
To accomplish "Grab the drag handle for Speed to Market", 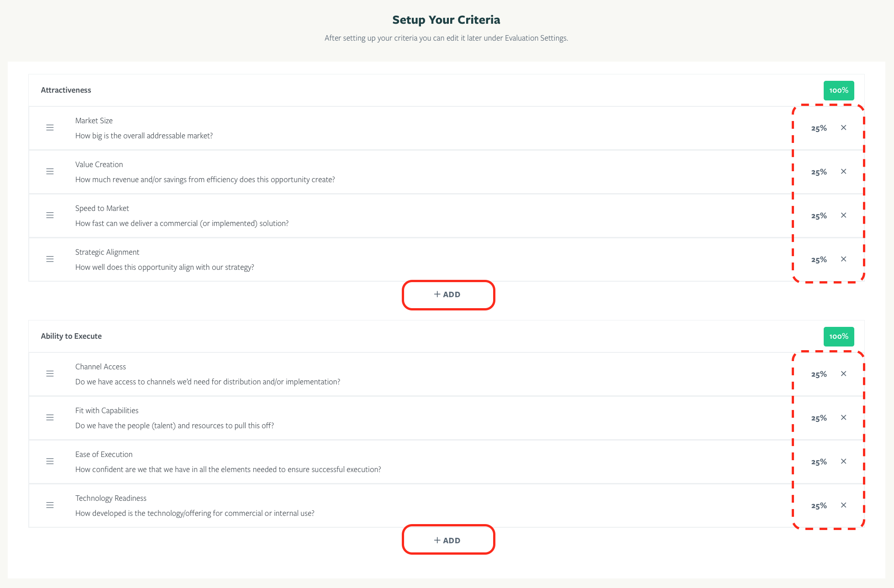I will point(50,215).
